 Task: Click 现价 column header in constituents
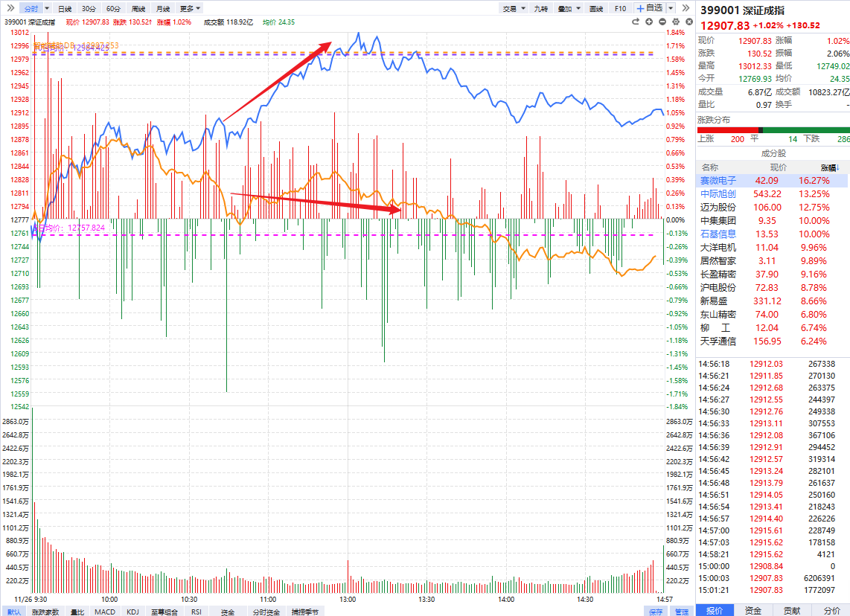[778, 167]
